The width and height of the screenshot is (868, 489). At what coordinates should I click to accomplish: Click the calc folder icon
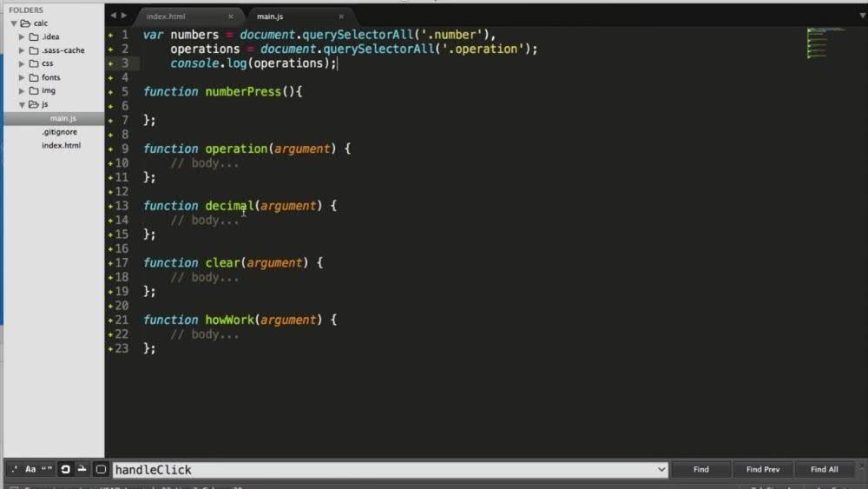(x=25, y=23)
